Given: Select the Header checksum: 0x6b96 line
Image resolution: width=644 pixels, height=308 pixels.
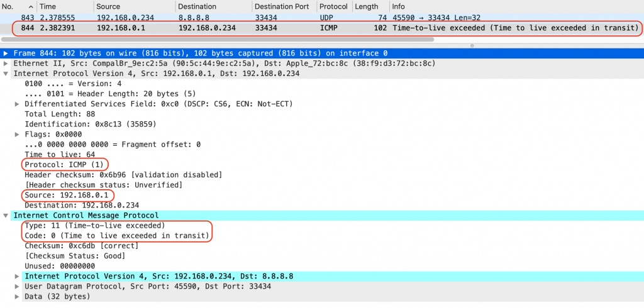Looking at the screenshot, I should (x=123, y=174).
